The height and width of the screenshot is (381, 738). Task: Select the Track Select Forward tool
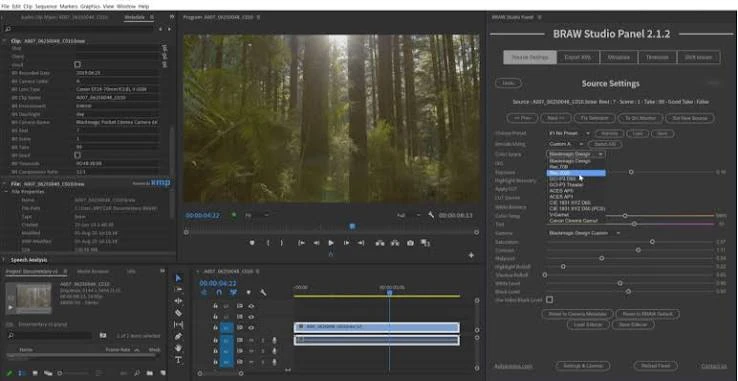[178, 290]
